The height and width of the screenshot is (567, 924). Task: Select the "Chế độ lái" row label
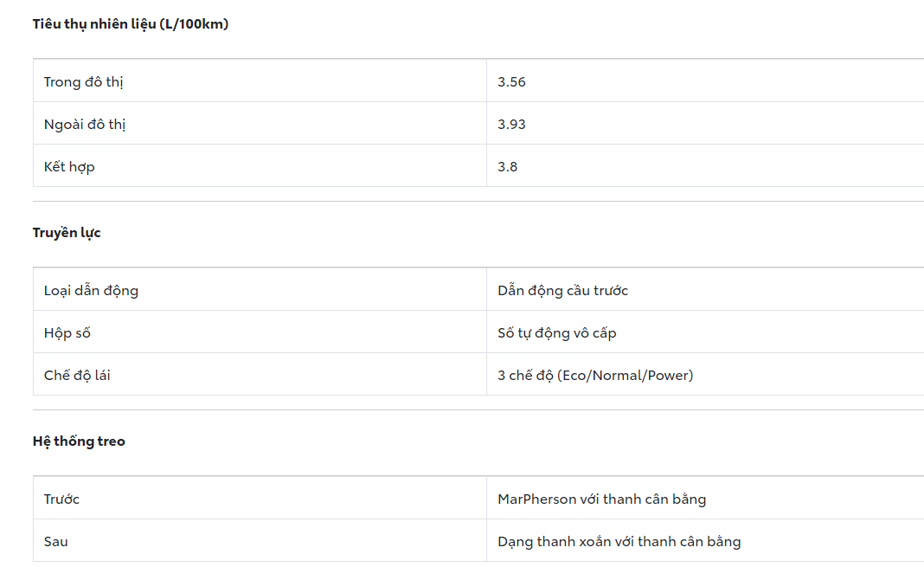click(x=77, y=376)
